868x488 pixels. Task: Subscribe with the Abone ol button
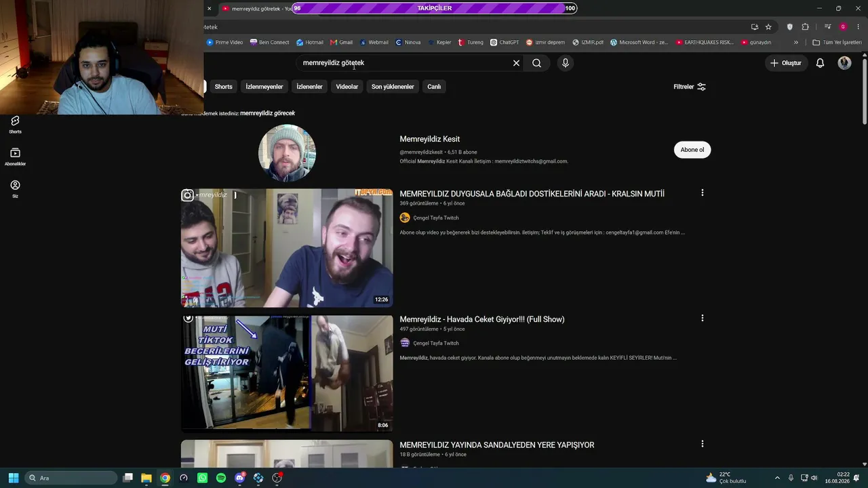pos(692,150)
